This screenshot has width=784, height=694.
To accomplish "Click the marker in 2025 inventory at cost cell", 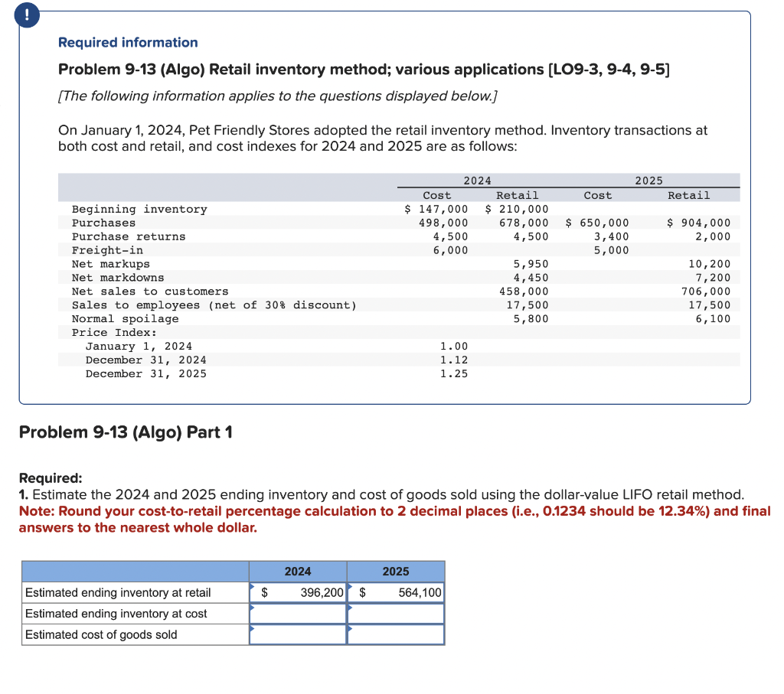I will pyautogui.click(x=350, y=608).
